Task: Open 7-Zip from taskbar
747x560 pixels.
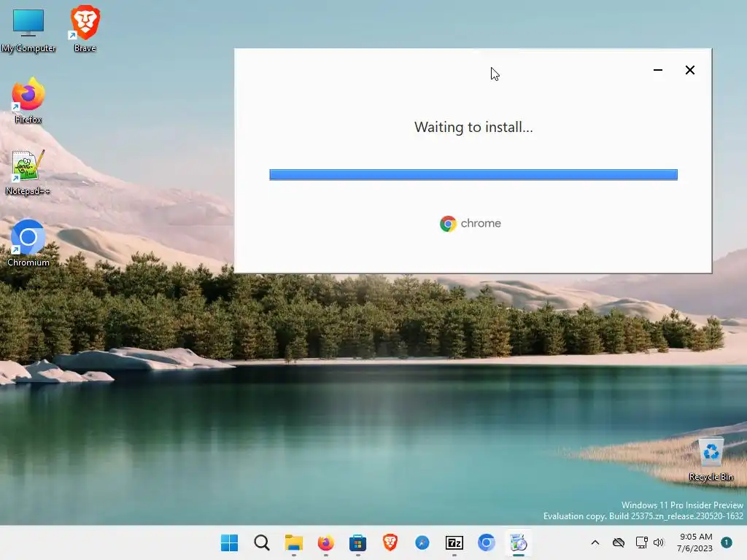Action: (454, 542)
